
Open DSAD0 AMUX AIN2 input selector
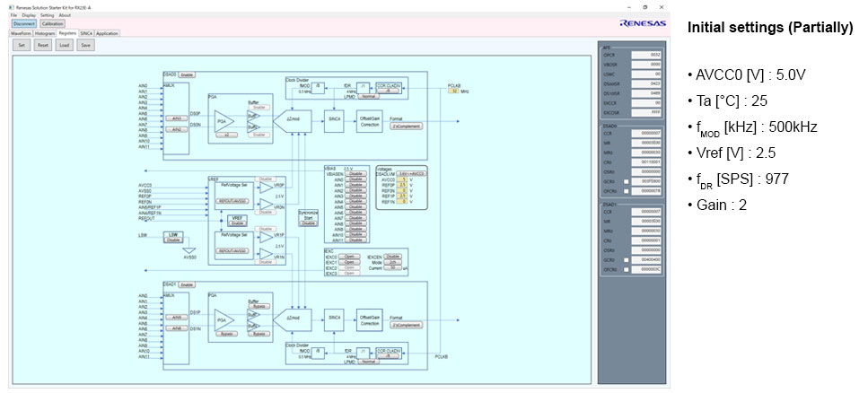pos(177,129)
